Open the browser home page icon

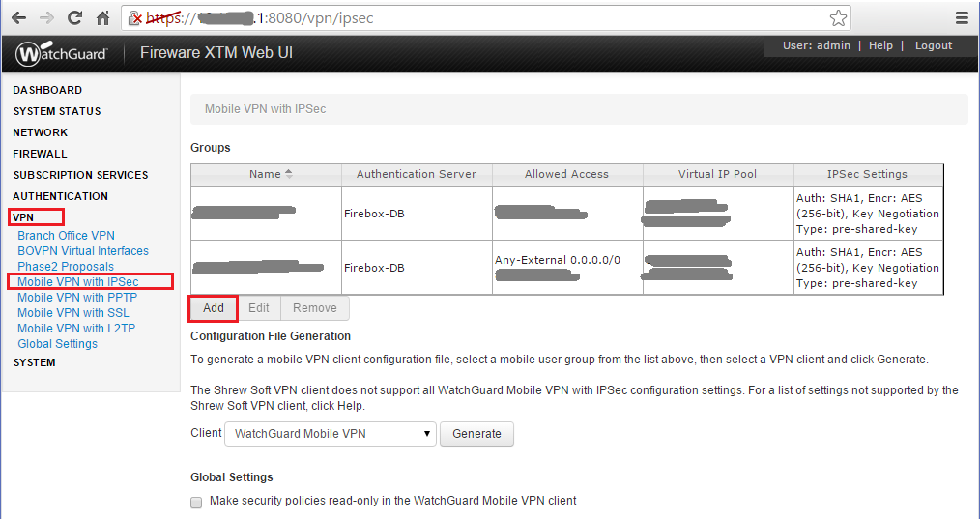103,18
